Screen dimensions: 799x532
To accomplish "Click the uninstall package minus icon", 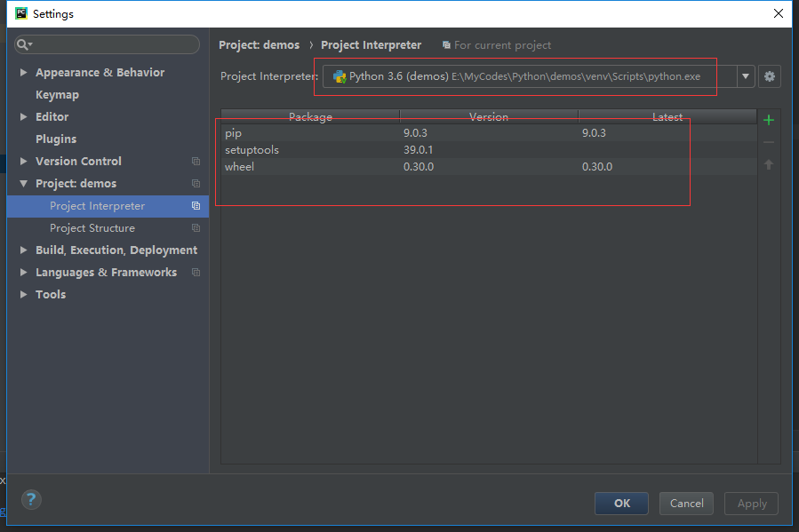I will pyautogui.click(x=769, y=142).
